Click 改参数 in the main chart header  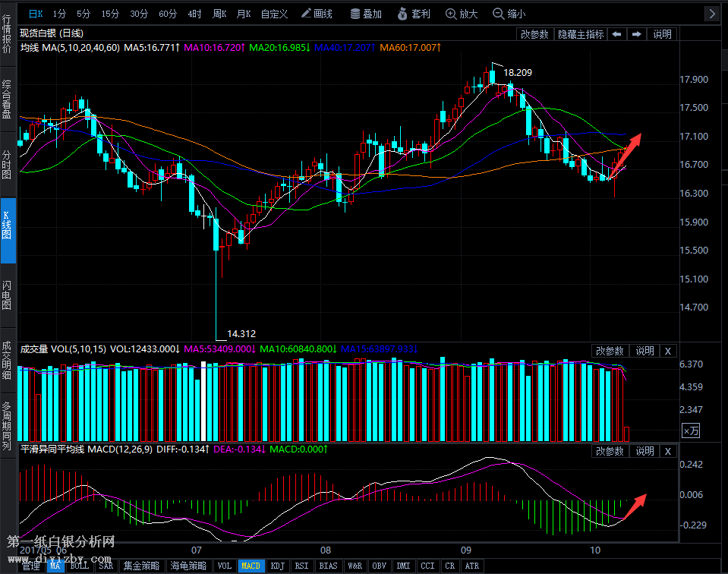click(x=534, y=34)
